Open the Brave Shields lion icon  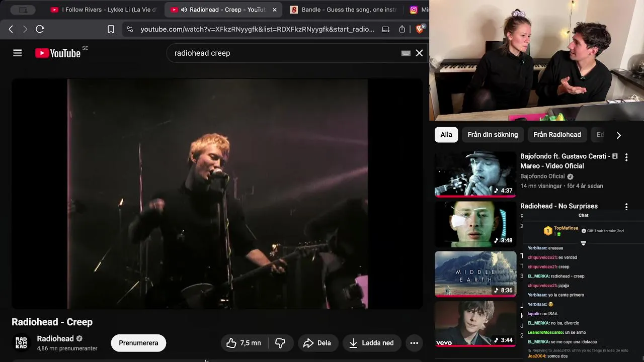click(x=420, y=29)
